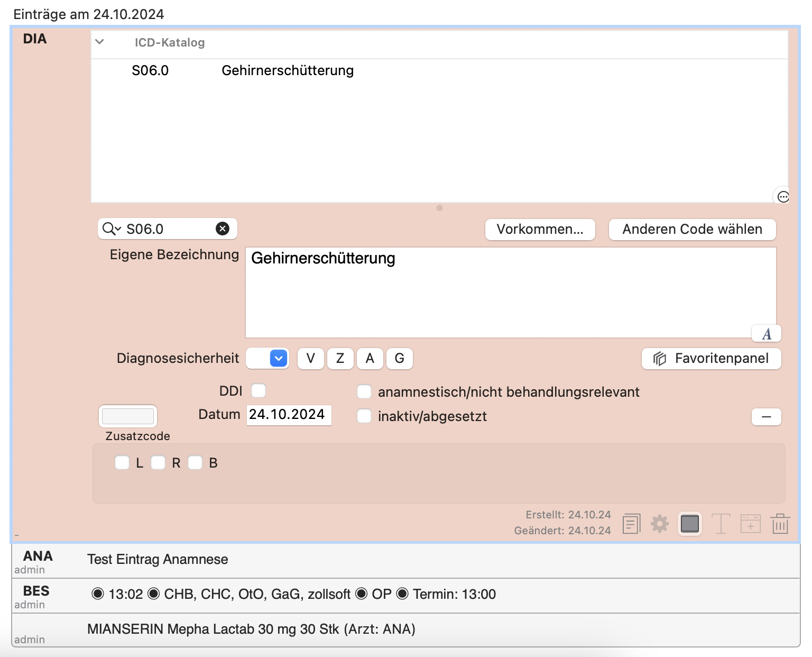
Task: Tick the L side checkbox
Action: coord(122,462)
